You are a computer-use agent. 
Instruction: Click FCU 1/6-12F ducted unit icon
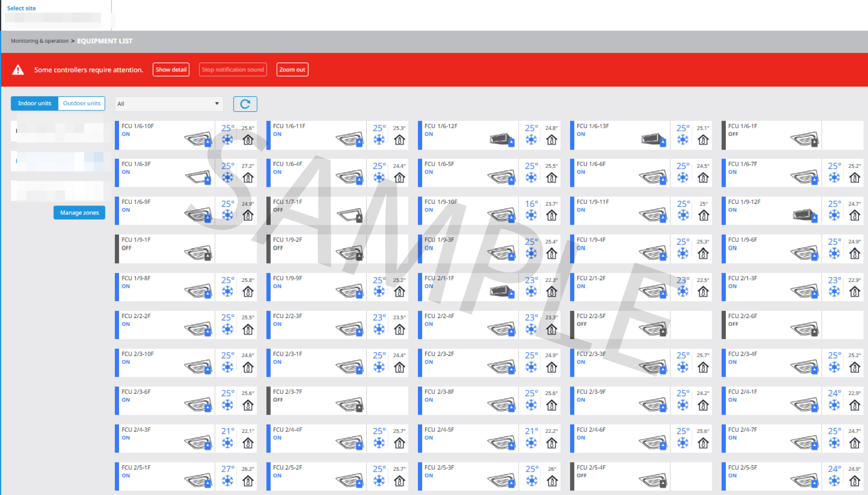pyautogui.click(x=502, y=139)
